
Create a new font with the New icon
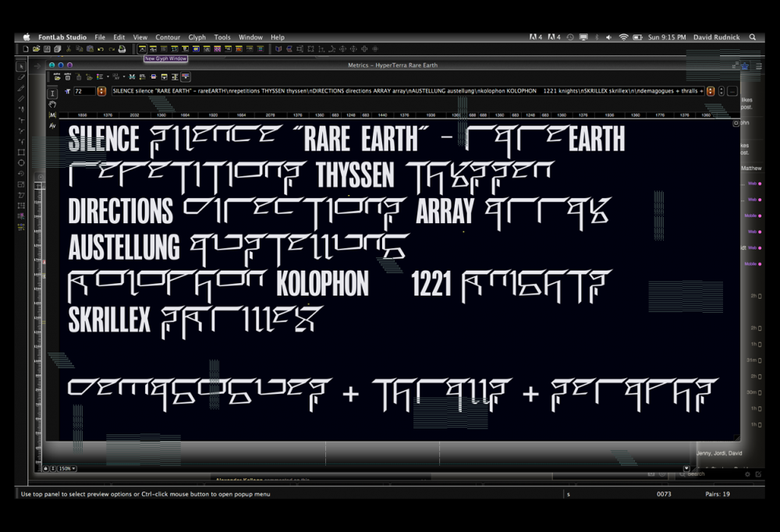[26, 49]
